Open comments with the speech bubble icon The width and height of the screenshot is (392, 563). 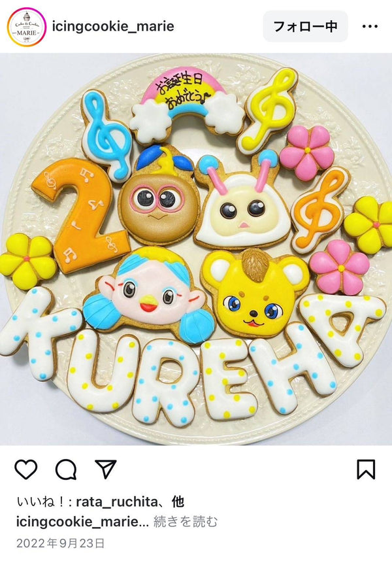(x=66, y=469)
